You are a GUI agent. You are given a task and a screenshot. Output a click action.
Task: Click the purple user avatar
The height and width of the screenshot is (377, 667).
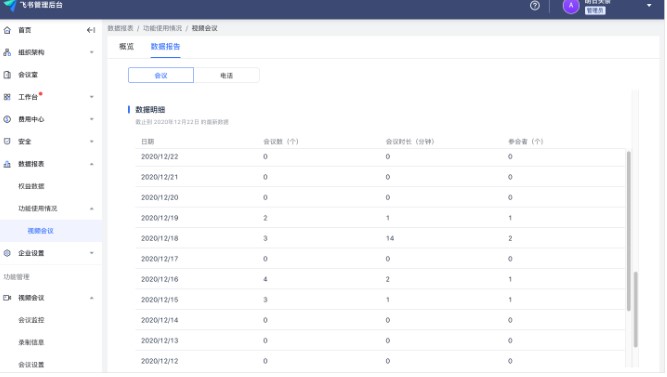coord(571,6)
